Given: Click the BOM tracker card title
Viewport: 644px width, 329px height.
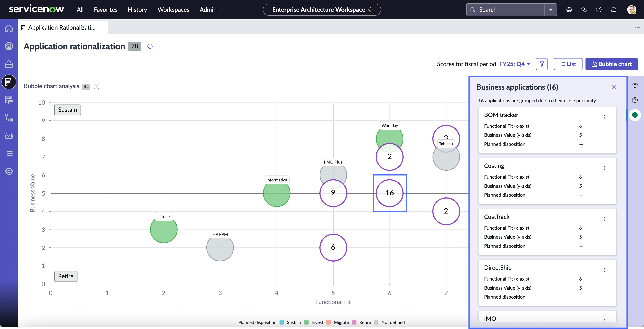Looking at the screenshot, I should (501, 115).
